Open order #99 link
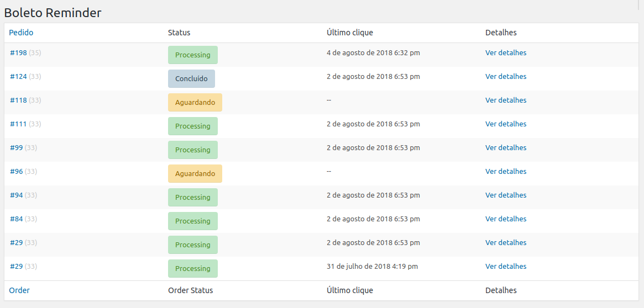This screenshot has height=308, width=644. click(16, 147)
